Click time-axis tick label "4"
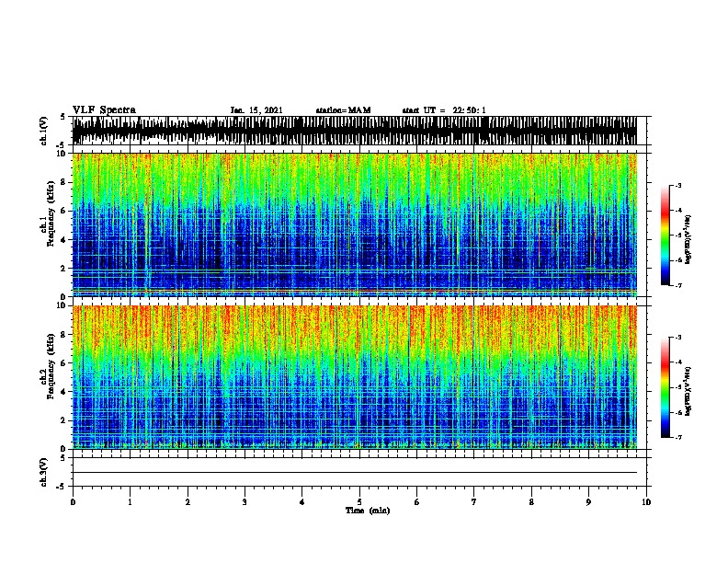Screen dimensions: 728x563 301,501
